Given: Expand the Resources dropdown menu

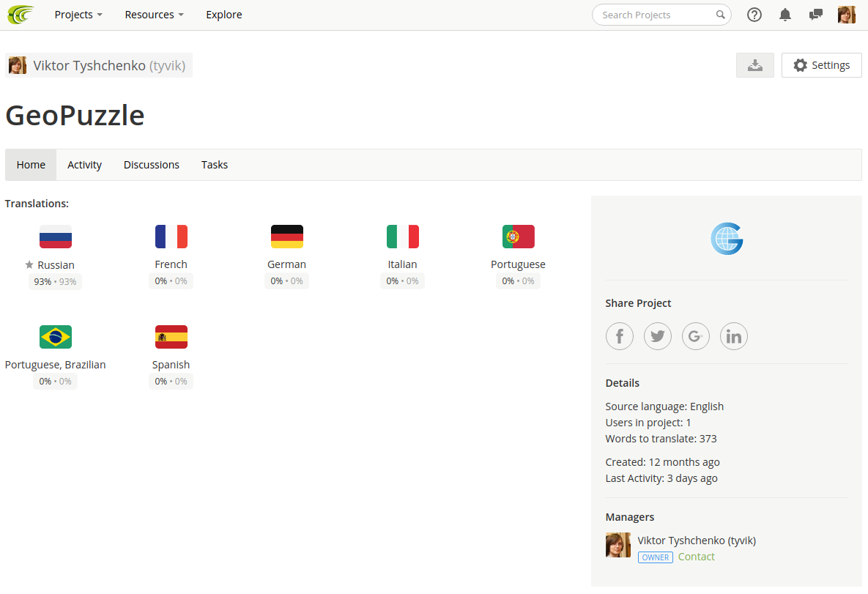Looking at the screenshot, I should [154, 15].
